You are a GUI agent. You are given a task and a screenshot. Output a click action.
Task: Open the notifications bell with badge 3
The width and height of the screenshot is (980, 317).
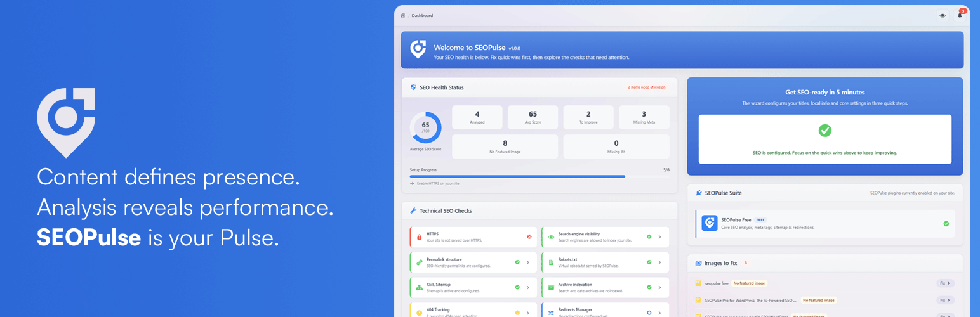[x=960, y=15]
